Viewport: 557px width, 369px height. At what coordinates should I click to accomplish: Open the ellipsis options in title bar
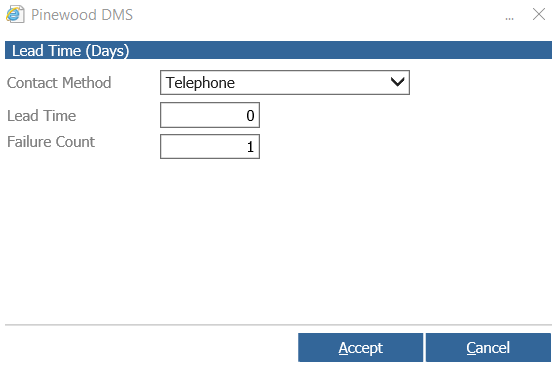pos(509,18)
